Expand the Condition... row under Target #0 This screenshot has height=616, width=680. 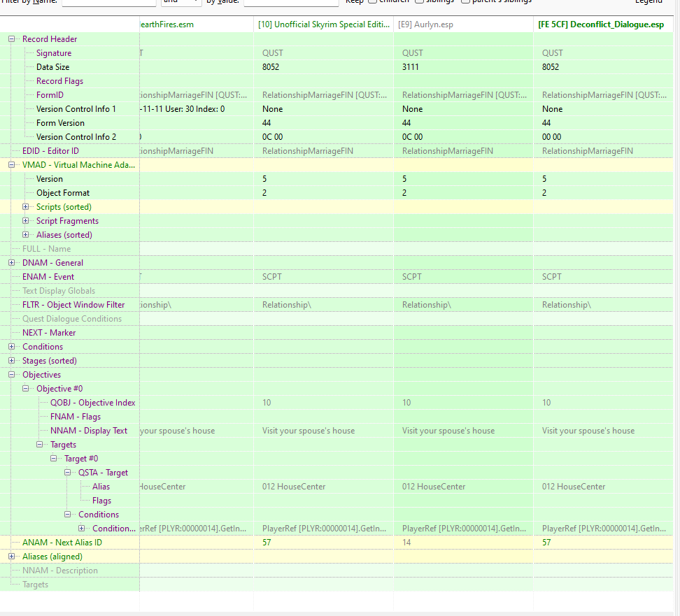82,529
